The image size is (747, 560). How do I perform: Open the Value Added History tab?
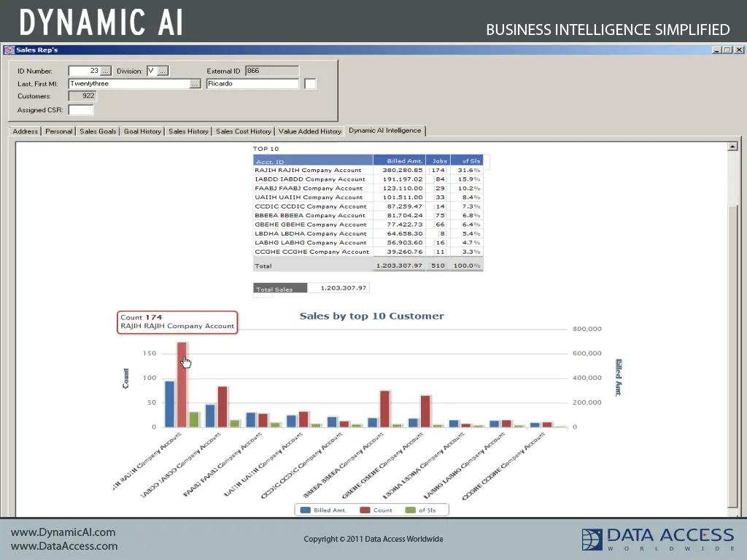[309, 131]
